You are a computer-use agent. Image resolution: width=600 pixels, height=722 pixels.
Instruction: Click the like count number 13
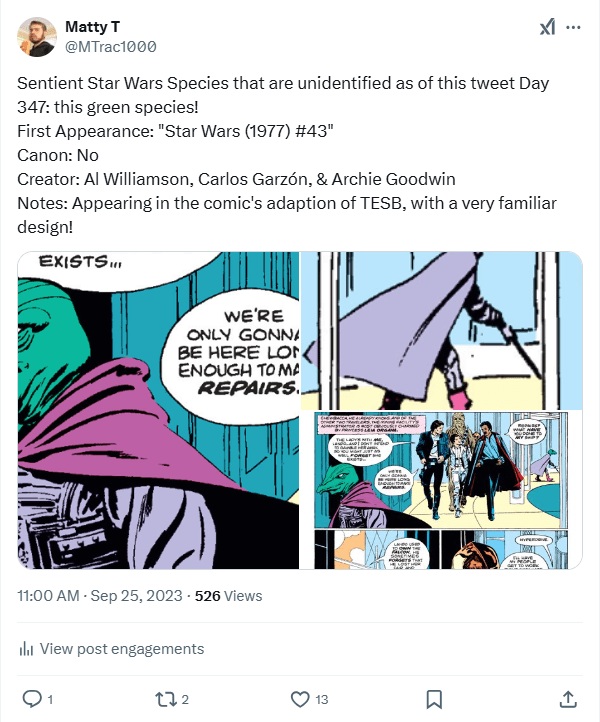click(x=321, y=699)
